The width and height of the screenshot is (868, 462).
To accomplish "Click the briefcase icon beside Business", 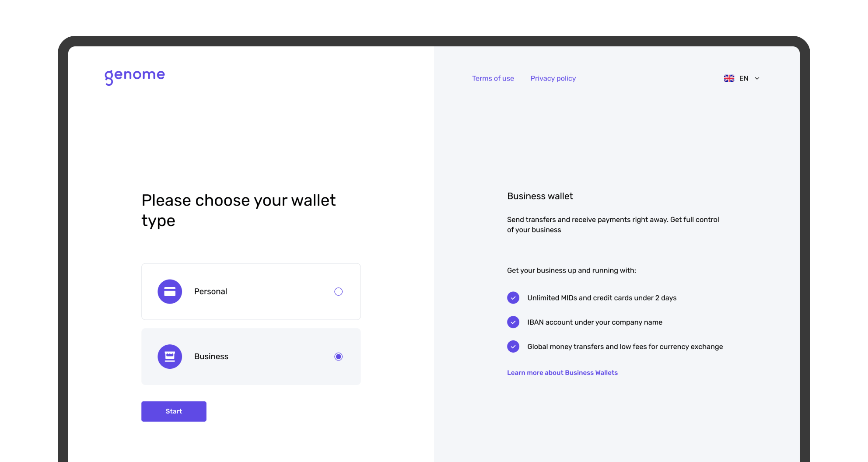I will tap(169, 356).
